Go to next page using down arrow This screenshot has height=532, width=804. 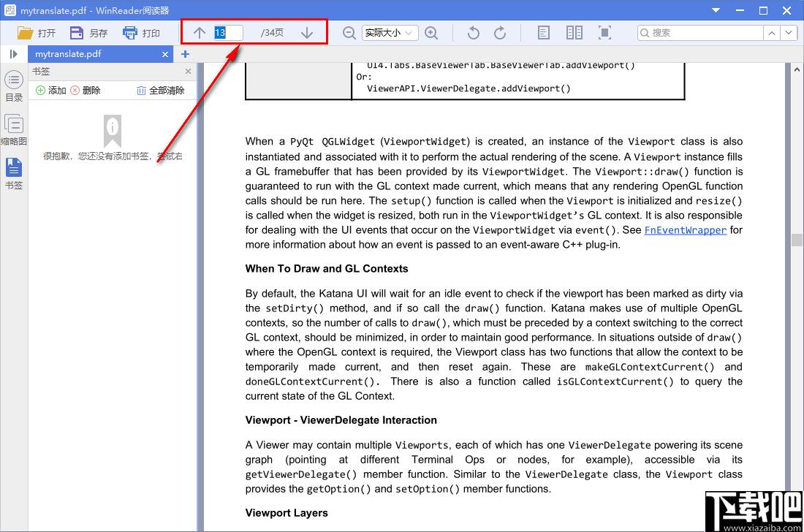pyautogui.click(x=307, y=33)
